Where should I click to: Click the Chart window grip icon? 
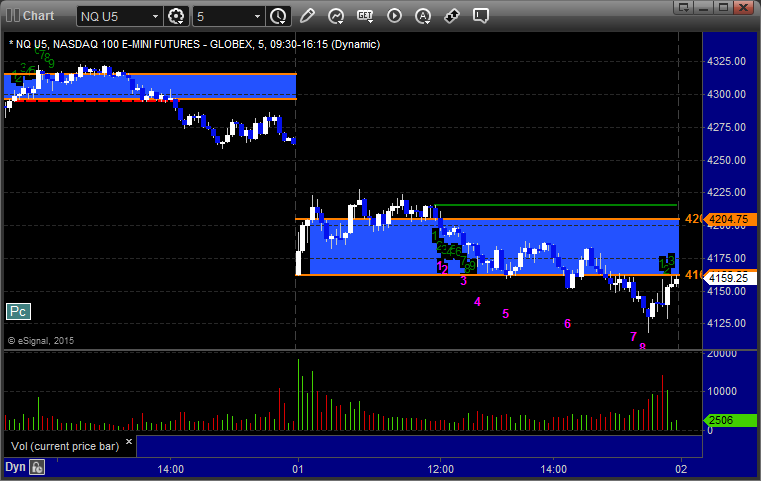point(13,16)
